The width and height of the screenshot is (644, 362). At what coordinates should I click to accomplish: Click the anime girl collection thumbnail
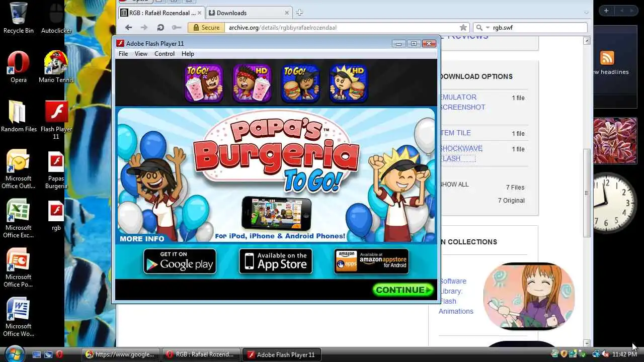pyautogui.click(x=529, y=296)
